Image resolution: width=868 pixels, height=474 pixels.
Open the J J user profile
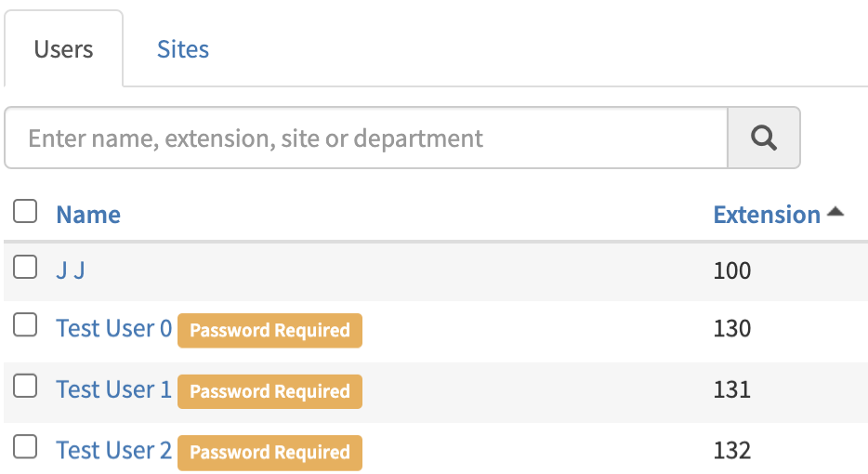click(x=71, y=270)
